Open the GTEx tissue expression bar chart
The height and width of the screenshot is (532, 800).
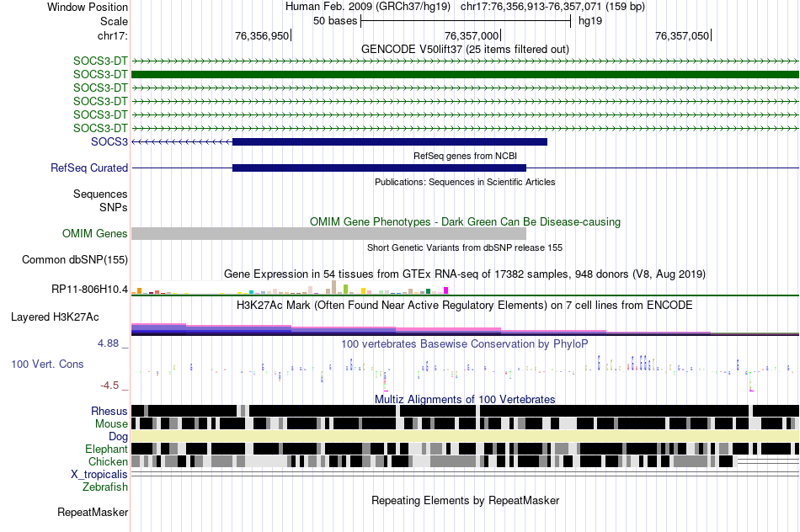point(290,288)
